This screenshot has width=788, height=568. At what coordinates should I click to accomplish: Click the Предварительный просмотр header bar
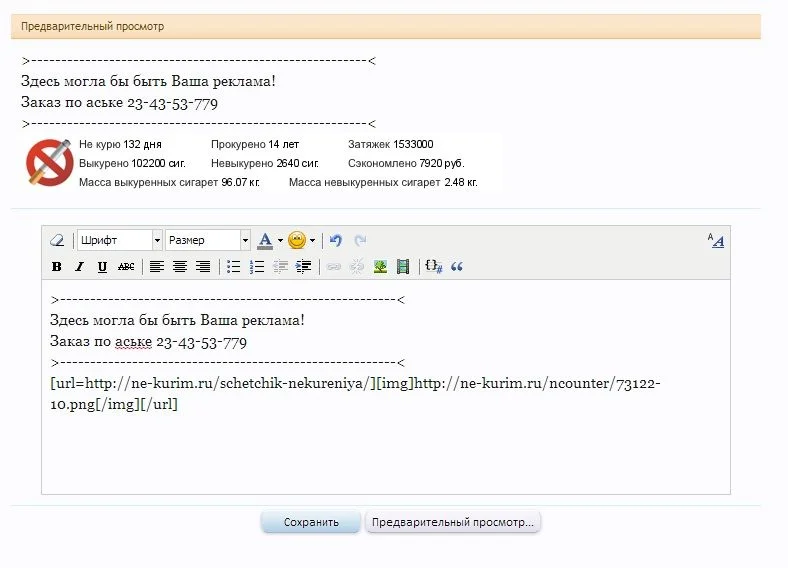coord(386,26)
